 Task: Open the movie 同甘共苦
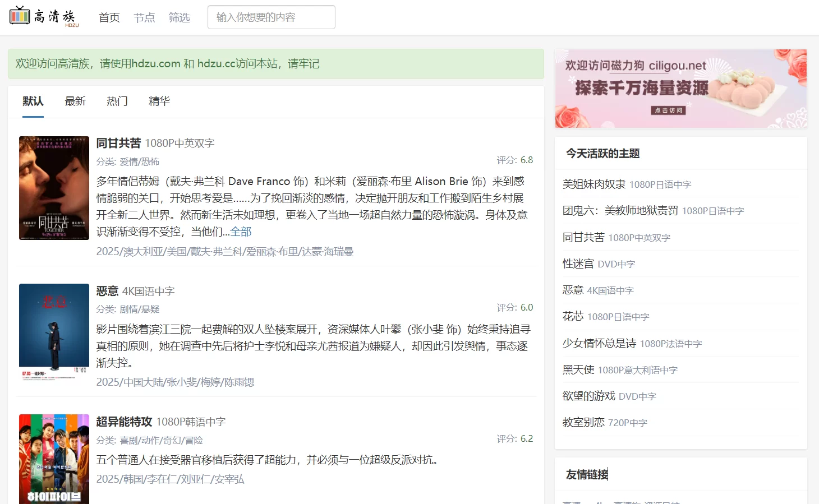click(118, 143)
